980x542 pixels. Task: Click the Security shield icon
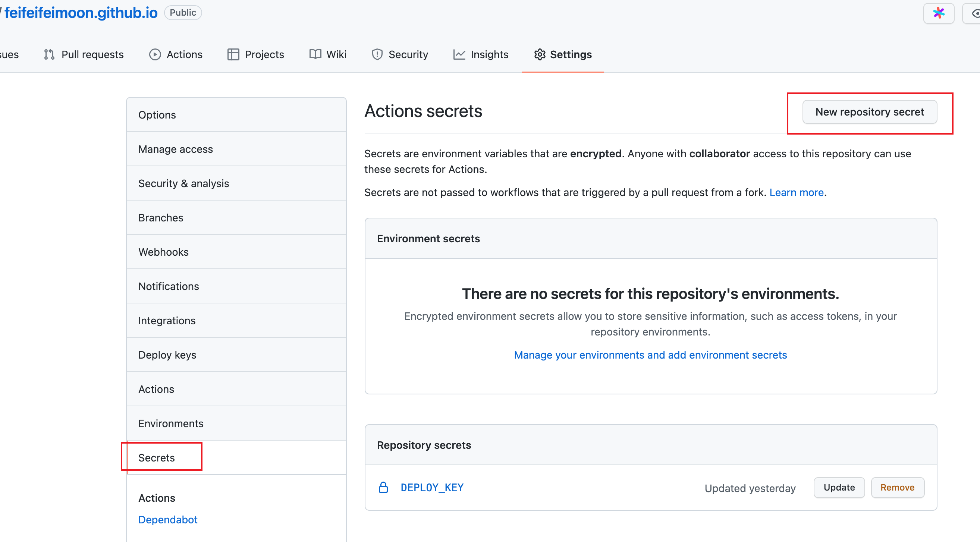point(377,54)
